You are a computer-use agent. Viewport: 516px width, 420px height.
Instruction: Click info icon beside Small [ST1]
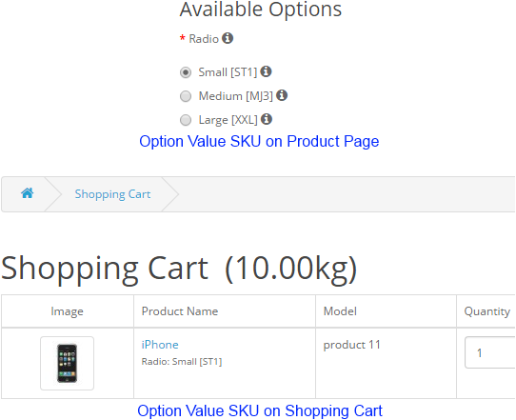tap(266, 71)
